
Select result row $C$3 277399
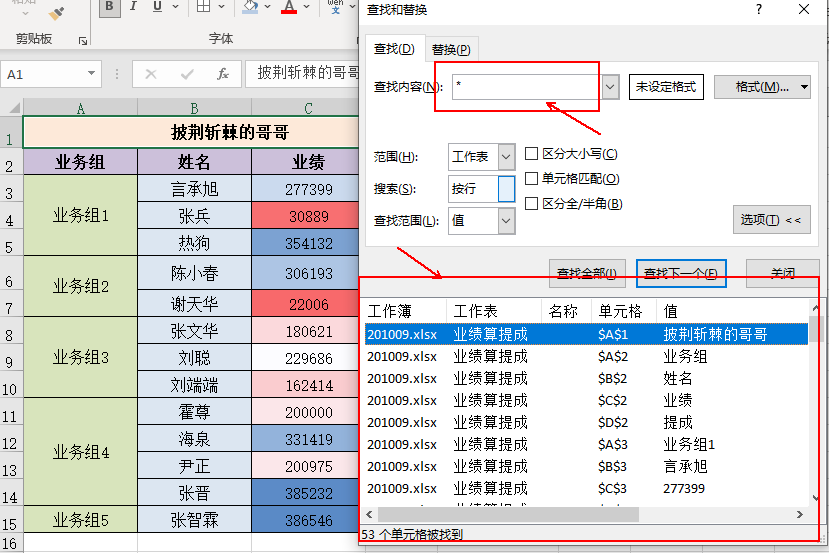pos(586,489)
